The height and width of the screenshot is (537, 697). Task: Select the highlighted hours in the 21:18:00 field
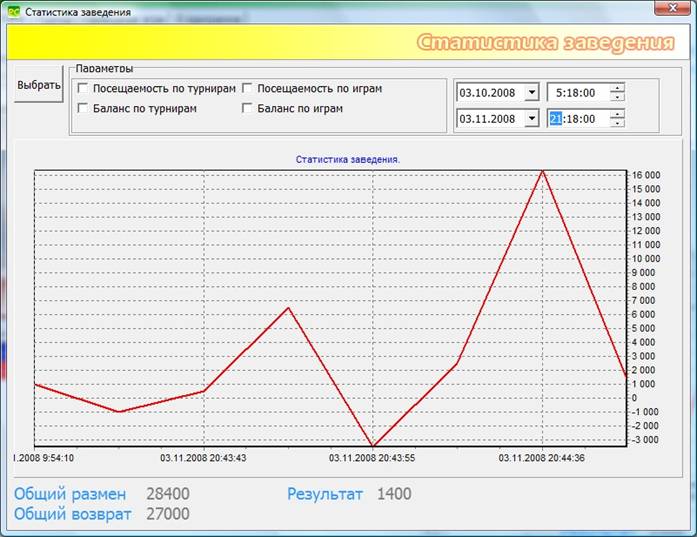click(556, 119)
